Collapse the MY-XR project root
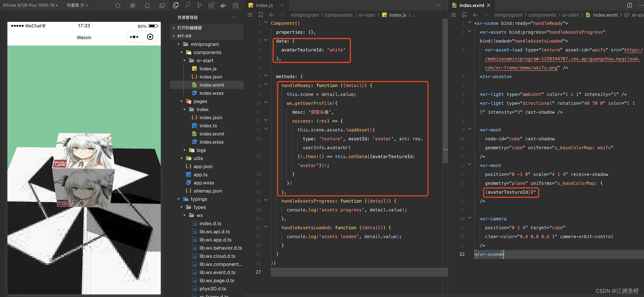This screenshot has width=644, height=297. [207, 36]
